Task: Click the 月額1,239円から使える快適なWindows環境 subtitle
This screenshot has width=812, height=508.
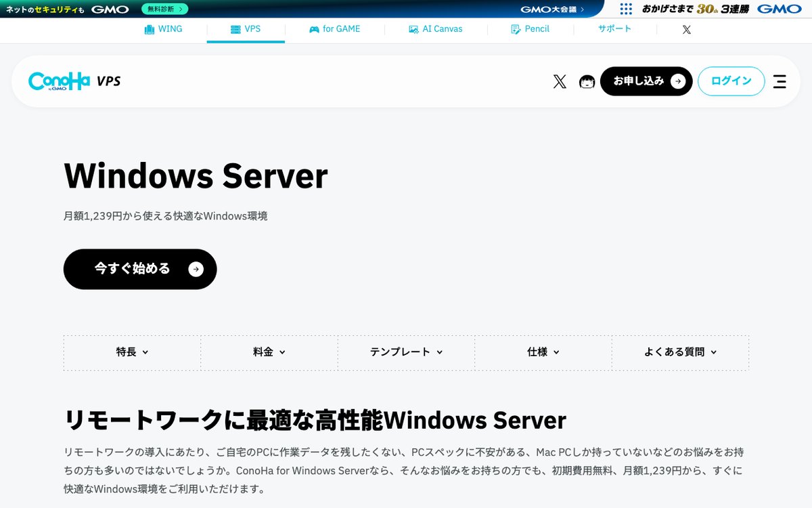Action: pos(166,216)
